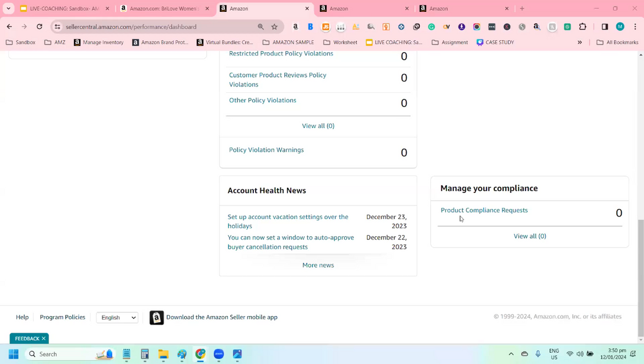Click the page vertical scrollbar thumb
The image size is (644, 364).
pyautogui.click(x=640, y=278)
